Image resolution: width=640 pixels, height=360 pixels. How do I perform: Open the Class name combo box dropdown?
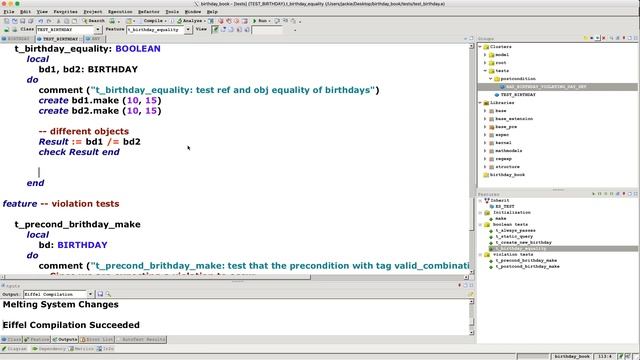tap(98, 29)
